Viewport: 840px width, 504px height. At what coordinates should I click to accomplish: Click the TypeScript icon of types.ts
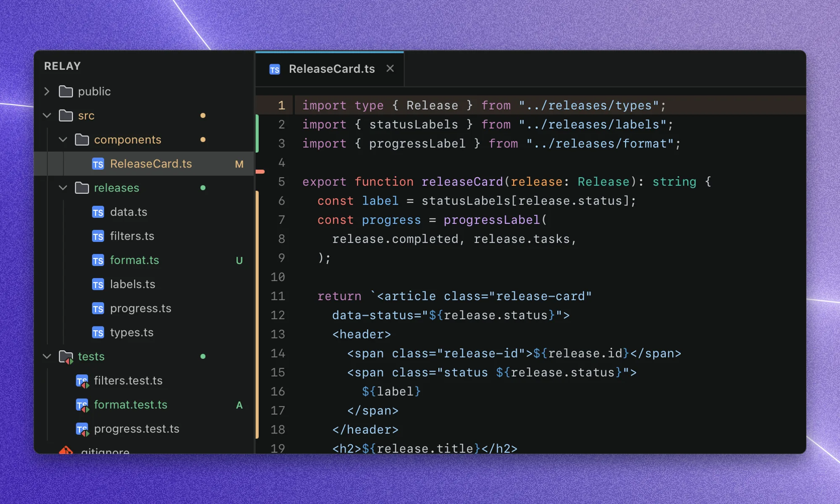click(x=98, y=332)
